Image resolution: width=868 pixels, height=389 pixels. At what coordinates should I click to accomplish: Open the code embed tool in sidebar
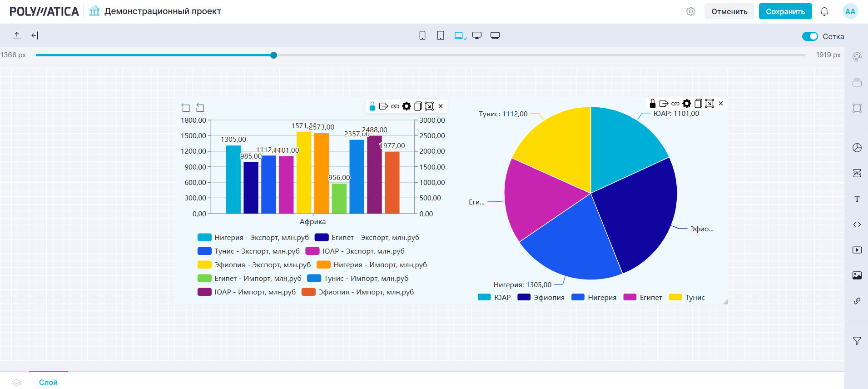pyautogui.click(x=857, y=224)
